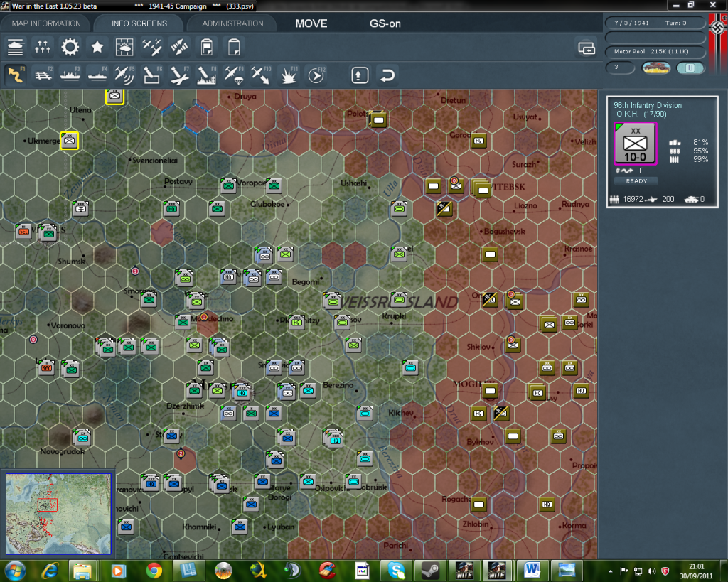Click the Berezino town label on map
This screenshot has width=728, height=582.
338,385
